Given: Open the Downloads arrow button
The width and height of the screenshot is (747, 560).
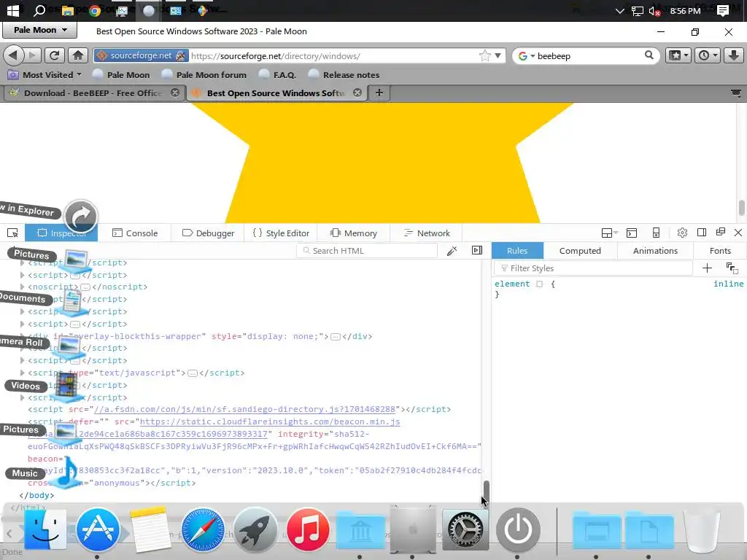Looking at the screenshot, I should point(734,55).
